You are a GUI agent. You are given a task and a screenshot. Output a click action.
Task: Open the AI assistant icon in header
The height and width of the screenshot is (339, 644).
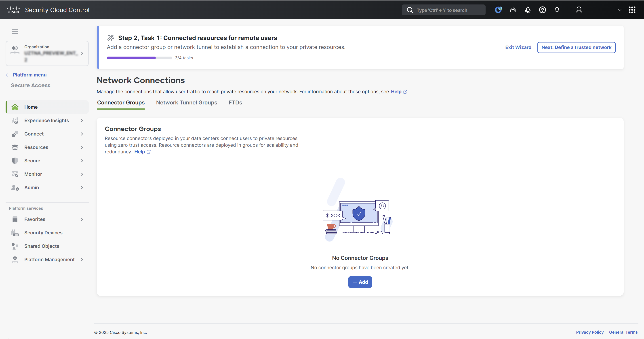(x=498, y=10)
